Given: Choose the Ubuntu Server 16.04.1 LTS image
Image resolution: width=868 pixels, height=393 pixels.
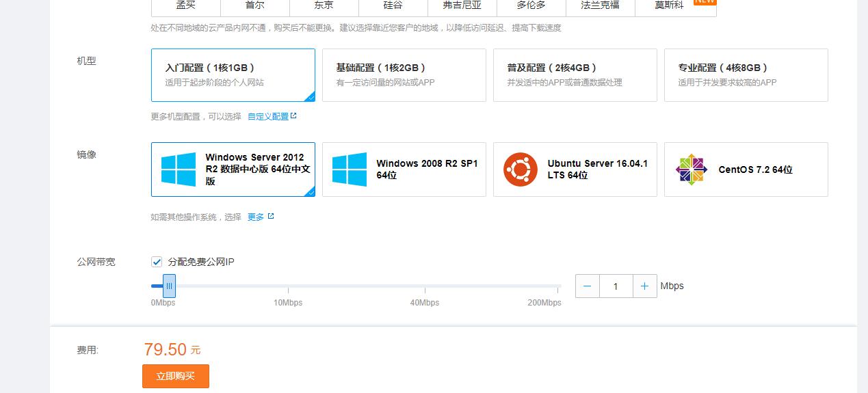Looking at the screenshot, I should point(575,170).
